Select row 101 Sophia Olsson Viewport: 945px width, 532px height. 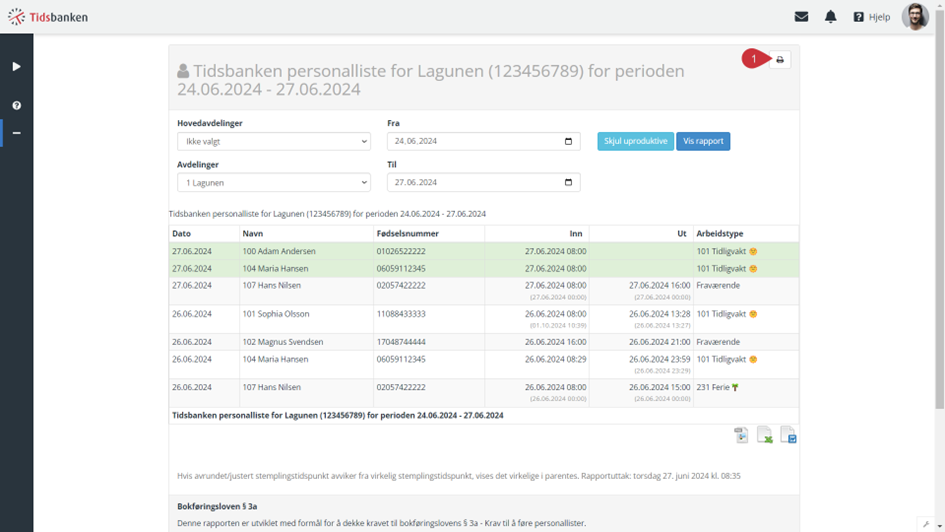click(484, 319)
